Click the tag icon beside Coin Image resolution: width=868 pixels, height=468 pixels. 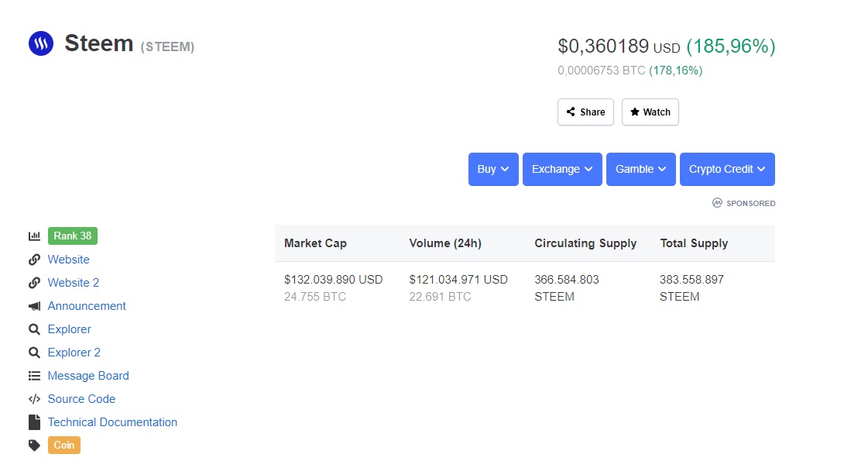pos(34,446)
